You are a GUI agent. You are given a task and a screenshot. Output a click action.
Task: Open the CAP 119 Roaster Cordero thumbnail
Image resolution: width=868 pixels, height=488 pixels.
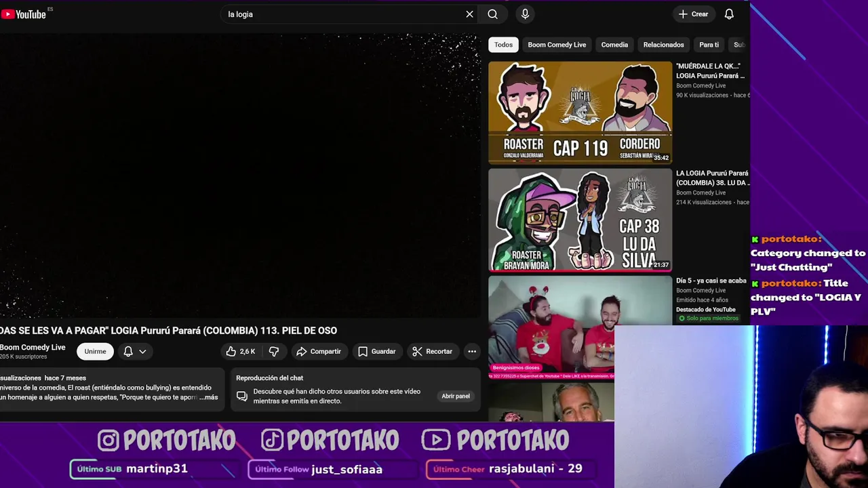pos(580,113)
